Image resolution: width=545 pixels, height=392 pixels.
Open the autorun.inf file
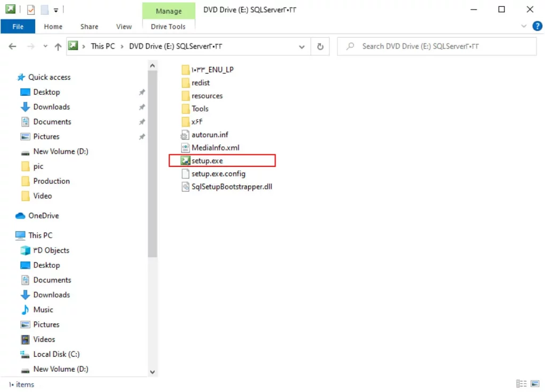(x=210, y=135)
